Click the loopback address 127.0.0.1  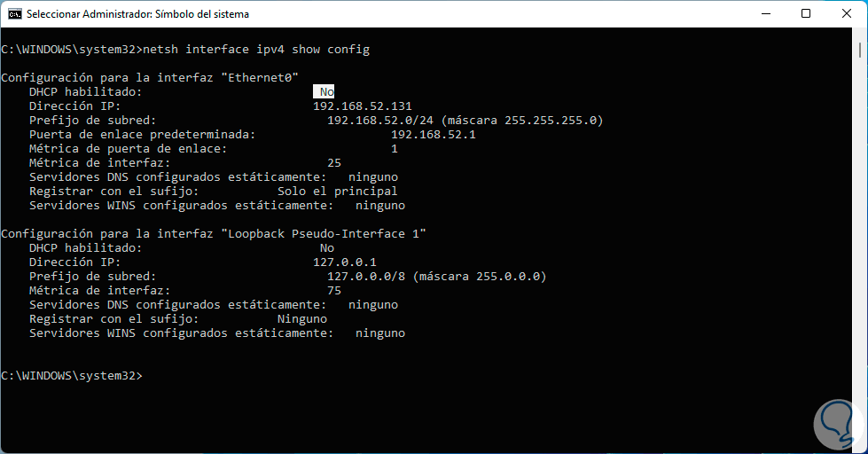coord(345,262)
